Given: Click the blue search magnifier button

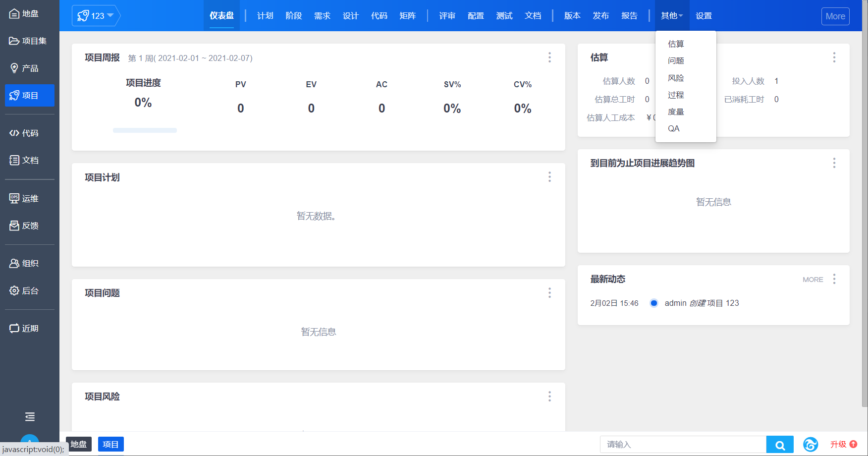Looking at the screenshot, I should coord(780,445).
